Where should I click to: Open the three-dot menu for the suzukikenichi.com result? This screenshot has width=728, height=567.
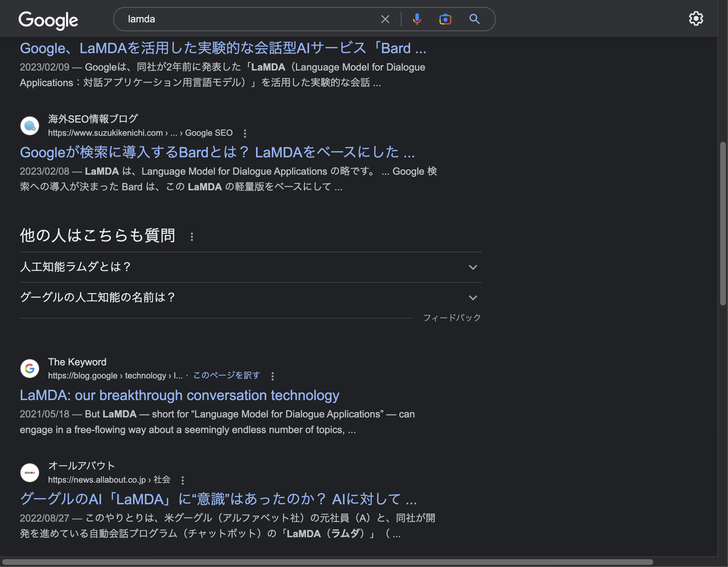tap(245, 134)
